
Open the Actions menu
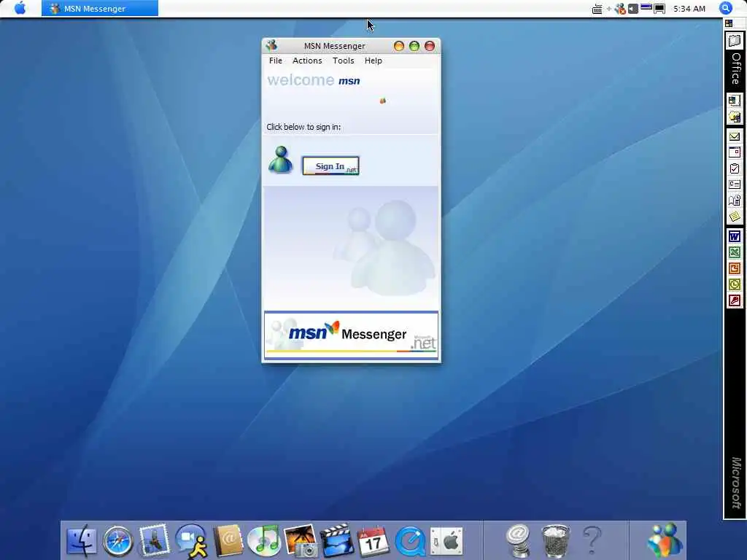[x=307, y=61]
